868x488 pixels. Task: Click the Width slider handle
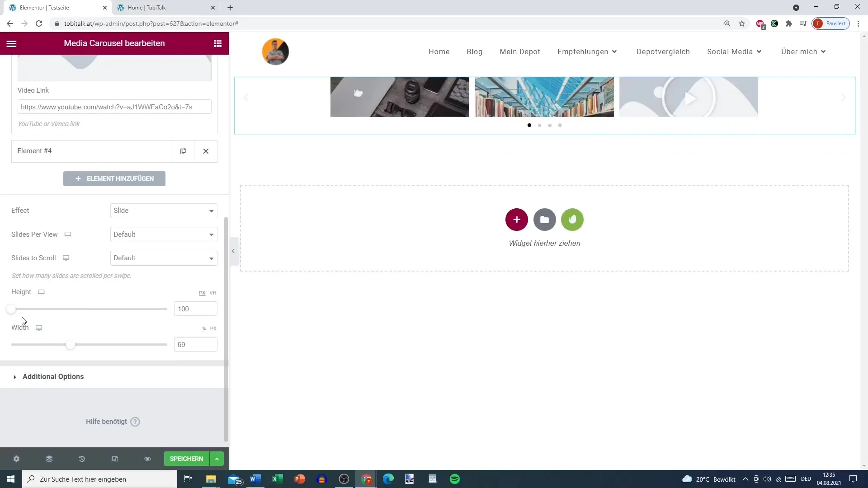70,345
